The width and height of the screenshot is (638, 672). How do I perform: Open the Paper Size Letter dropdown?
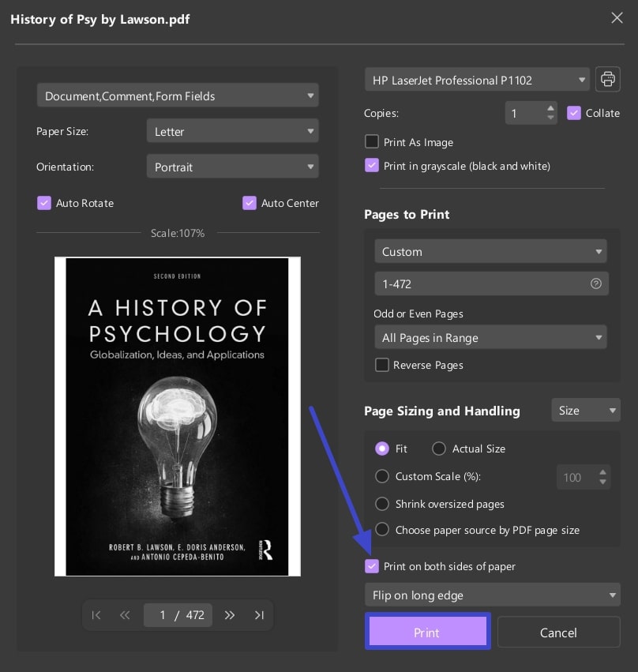click(232, 132)
